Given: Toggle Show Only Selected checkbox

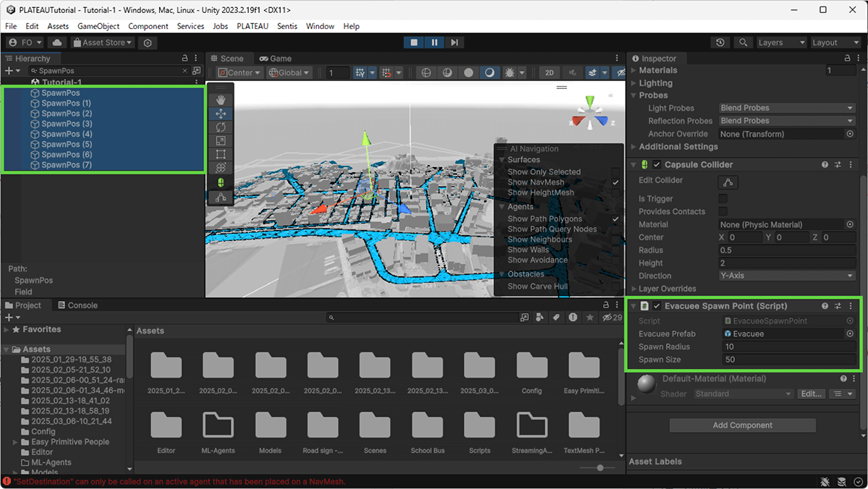Looking at the screenshot, I should (x=616, y=172).
